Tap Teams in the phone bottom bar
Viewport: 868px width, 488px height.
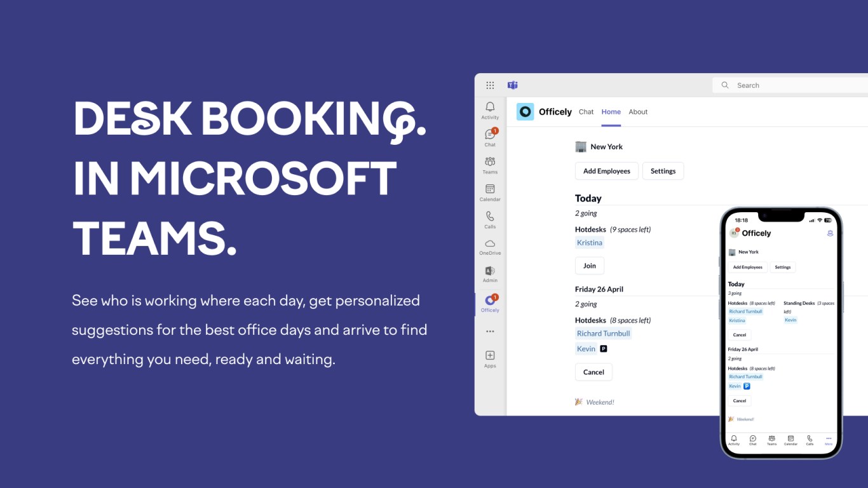pos(771,440)
